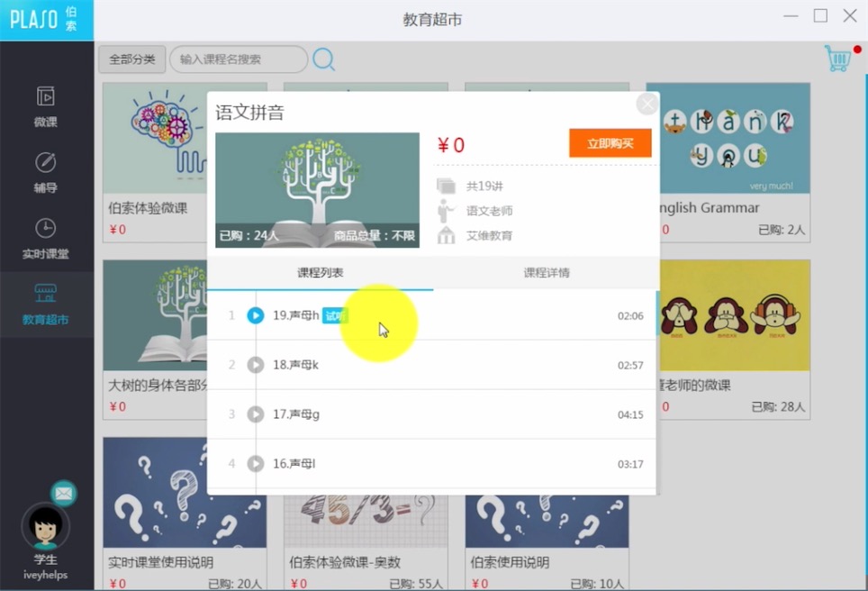Open the shopping cart icon

(x=838, y=59)
